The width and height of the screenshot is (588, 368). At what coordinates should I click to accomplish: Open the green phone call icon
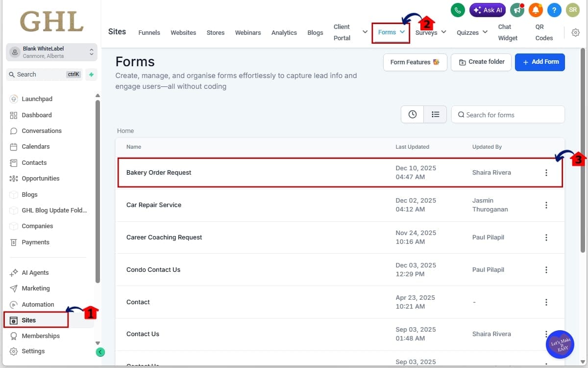[457, 10]
